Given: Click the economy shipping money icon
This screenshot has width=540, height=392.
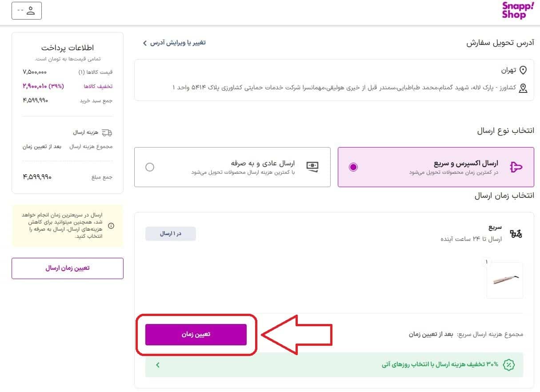Looking at the screenshot, I should 312,167.
